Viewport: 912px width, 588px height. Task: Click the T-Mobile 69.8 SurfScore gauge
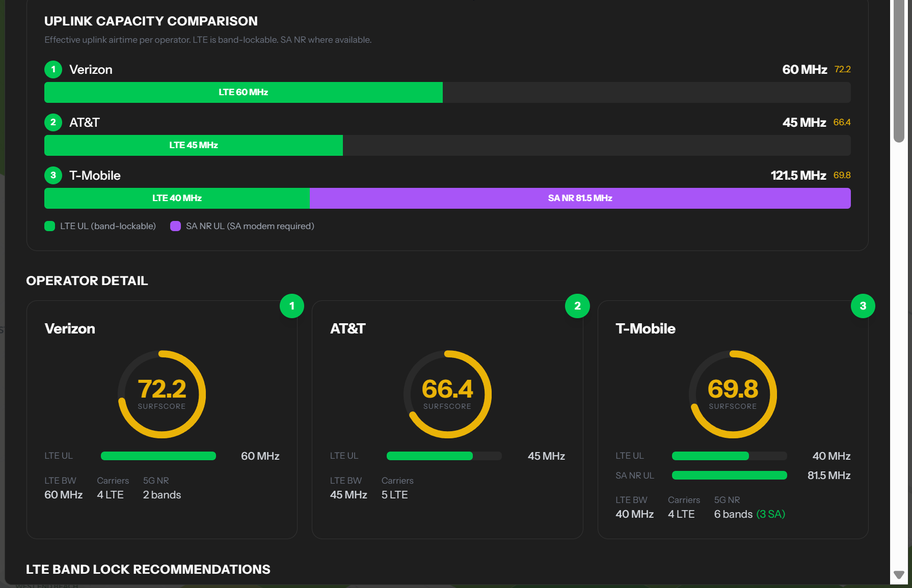733,394
